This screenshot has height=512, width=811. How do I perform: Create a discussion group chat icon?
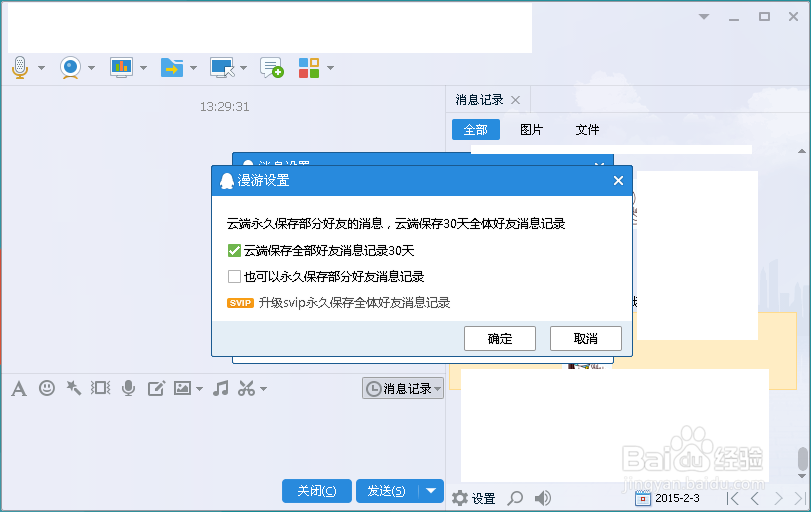click(272, 68)
